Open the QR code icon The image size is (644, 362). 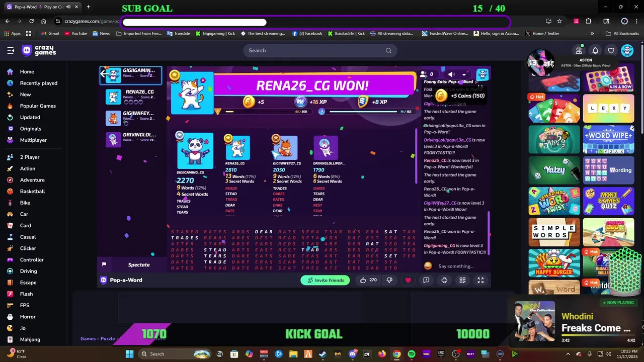click(x=462, y=280)
